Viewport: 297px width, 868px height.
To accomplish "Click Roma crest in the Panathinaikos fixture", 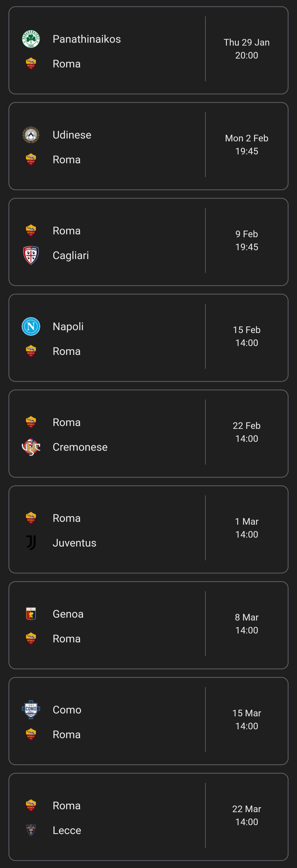I will pyautogui.click(x=31, y=64).
